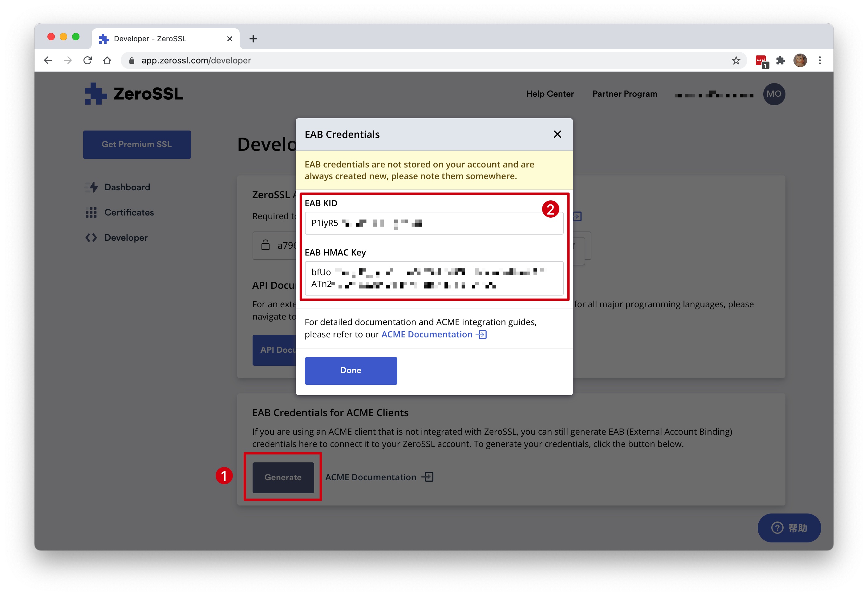
Task: Open ACME Documentation link in dialog
Action: point(427,335)
